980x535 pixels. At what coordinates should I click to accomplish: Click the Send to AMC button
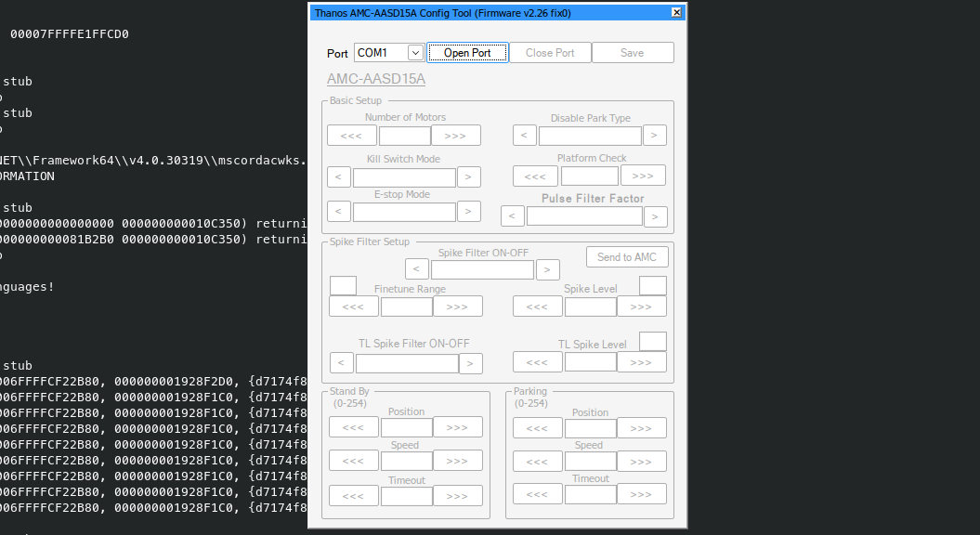click(x=627, y=257)
